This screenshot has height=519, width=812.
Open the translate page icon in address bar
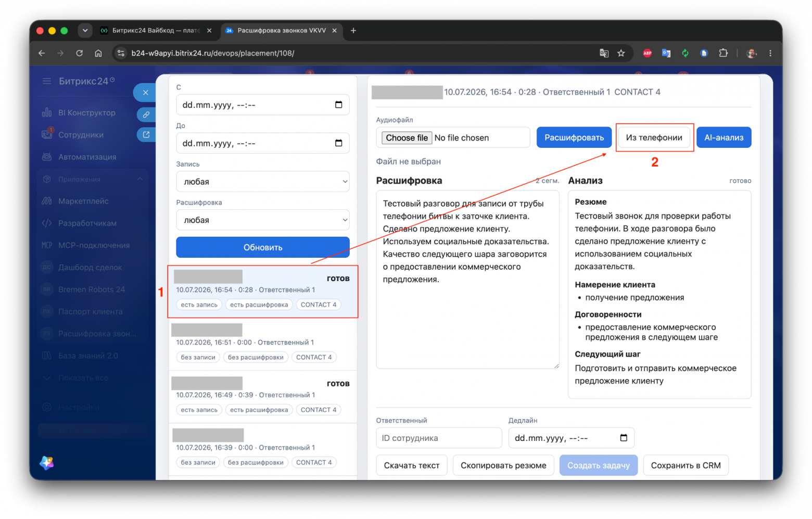point(604,53)
